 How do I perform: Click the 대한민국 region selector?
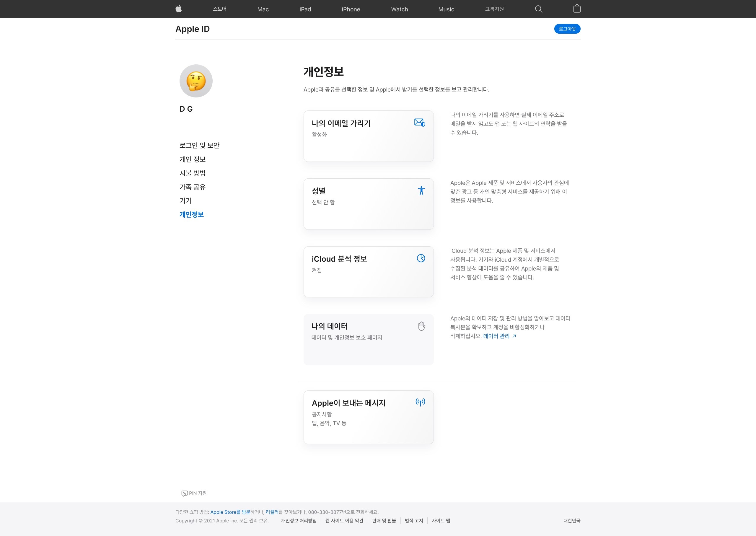(571, 520)
